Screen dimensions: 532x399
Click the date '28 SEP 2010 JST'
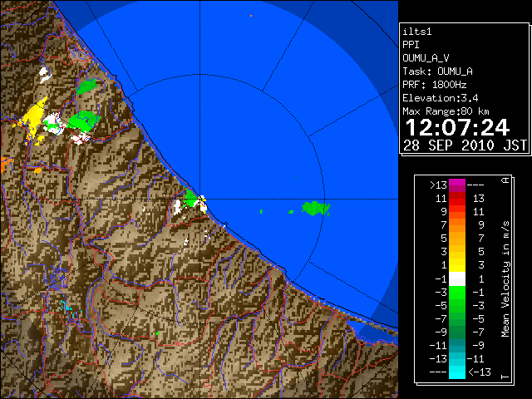(465, 145)
